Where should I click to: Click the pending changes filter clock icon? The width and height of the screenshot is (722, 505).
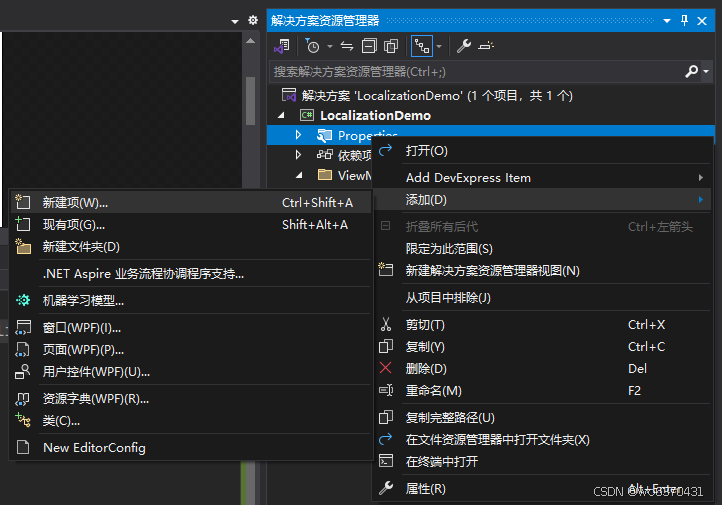(x=312, y=46)
